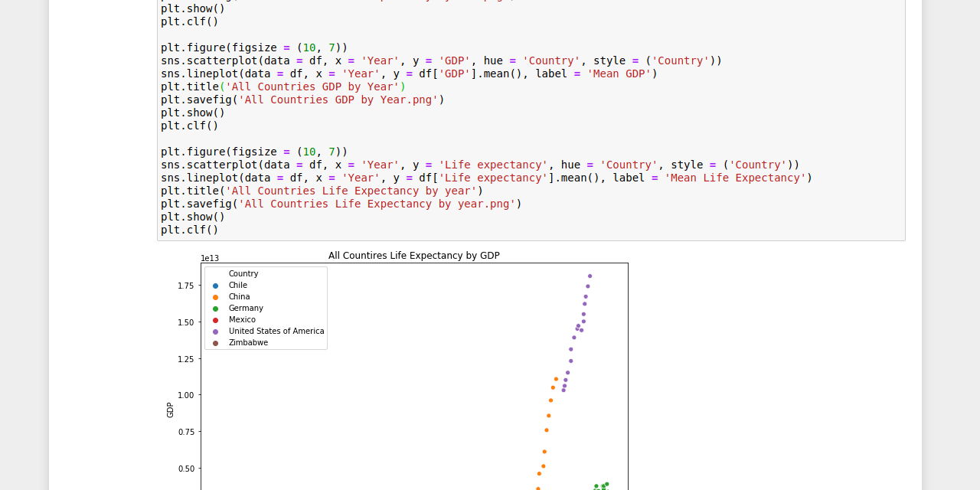Click the orange China legend marker
980x490 pixels.
click(217, 296)
